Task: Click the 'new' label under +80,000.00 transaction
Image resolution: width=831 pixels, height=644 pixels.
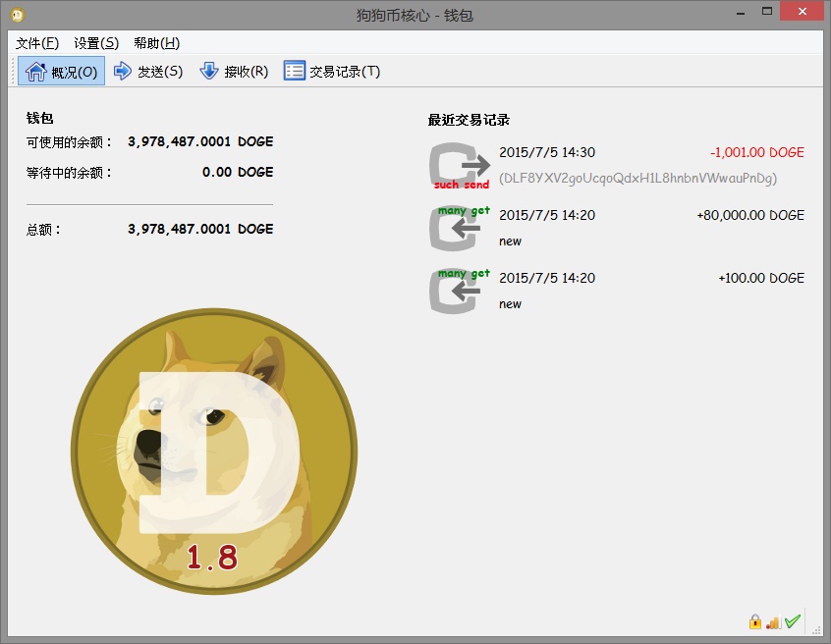Action: [510, 241]
